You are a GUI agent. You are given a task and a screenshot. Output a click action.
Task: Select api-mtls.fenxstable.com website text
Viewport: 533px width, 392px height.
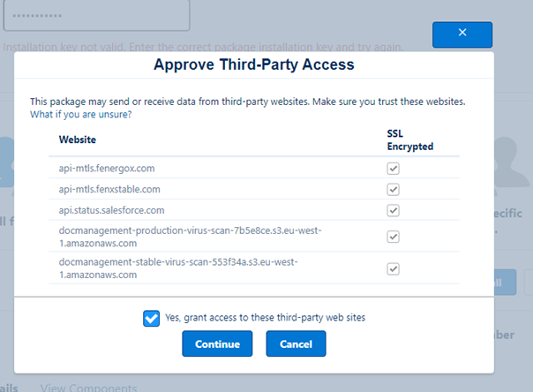(109, 189)
